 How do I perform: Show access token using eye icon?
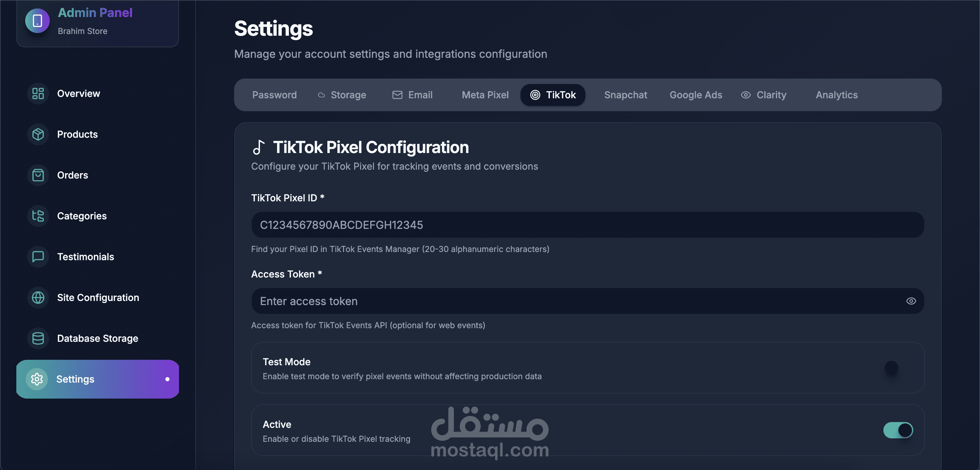pos(911,301)
